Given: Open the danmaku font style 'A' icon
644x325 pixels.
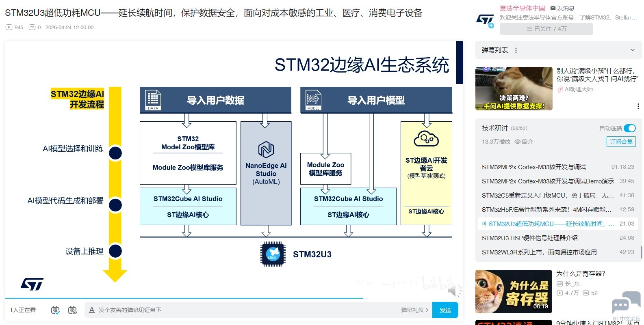Looking at the screenshot, I should pos(92,310).
